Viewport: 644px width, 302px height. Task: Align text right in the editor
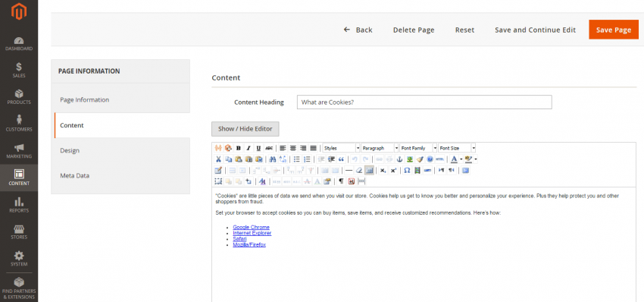click(x=303, y=148)
